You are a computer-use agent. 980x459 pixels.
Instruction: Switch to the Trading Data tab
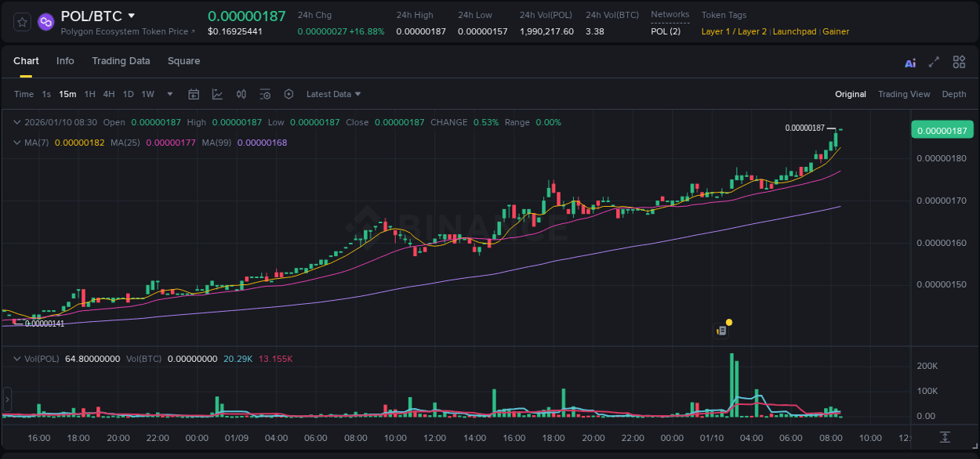point(121,61)
